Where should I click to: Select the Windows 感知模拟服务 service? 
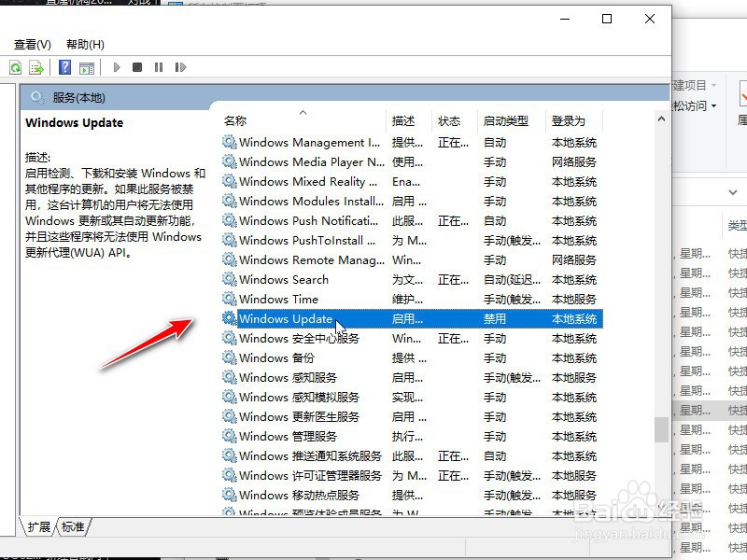[x=412, y=397]
